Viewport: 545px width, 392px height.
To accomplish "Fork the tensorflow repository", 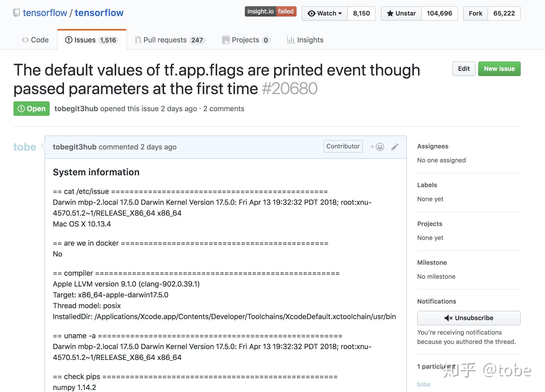I will tap(475, 13).
